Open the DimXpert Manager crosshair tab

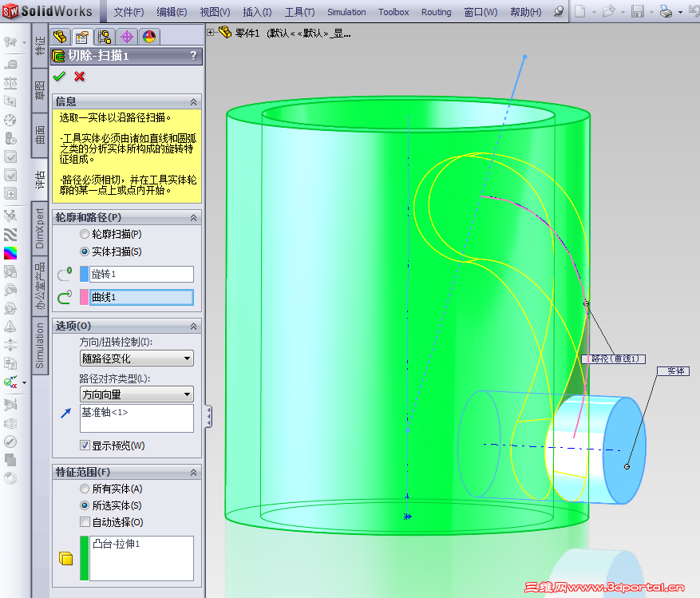point(127,37)
